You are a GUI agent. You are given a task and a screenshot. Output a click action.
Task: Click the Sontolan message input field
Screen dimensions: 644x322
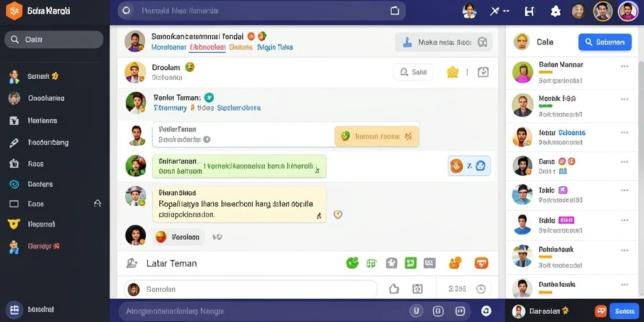pyautogui.click(x=250, y=289)
